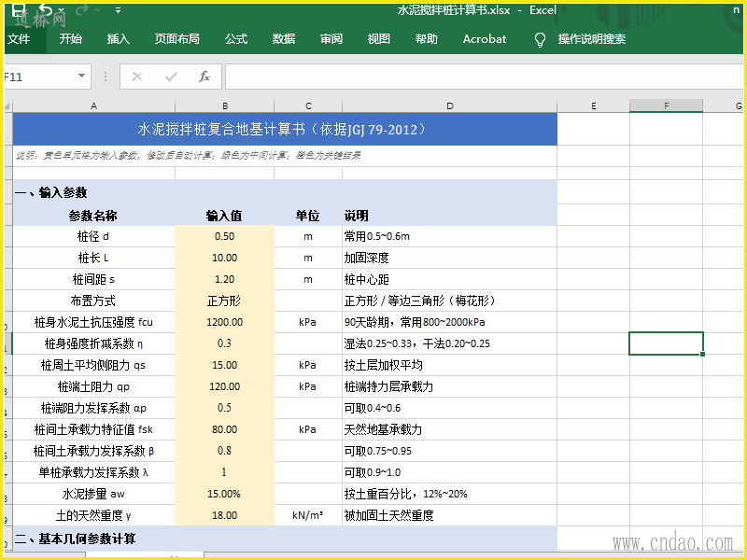The image size is (747, 560).
Task: Switch to the 插入 ribbon tab
Action: click(x=119, y=39)
